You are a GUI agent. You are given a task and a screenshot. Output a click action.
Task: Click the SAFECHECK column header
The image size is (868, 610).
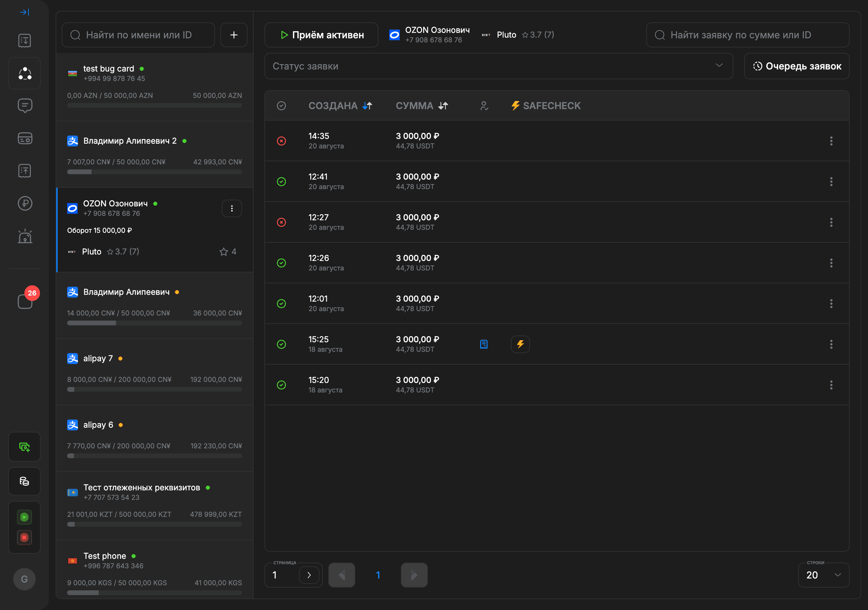(x=546, y=106)
